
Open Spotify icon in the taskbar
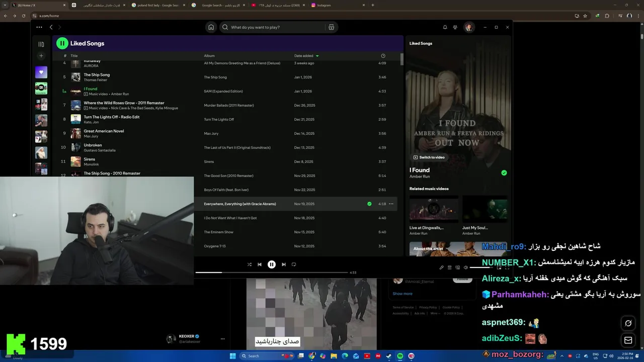[x=400, y=356]
